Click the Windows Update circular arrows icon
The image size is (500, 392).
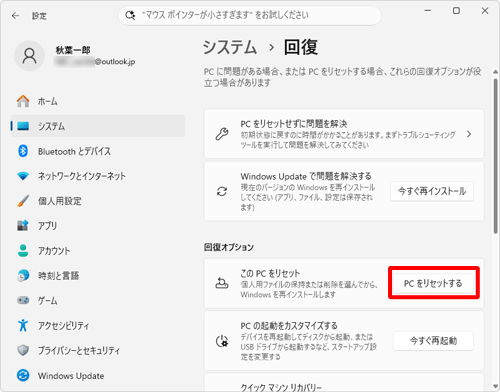[23, 375]
